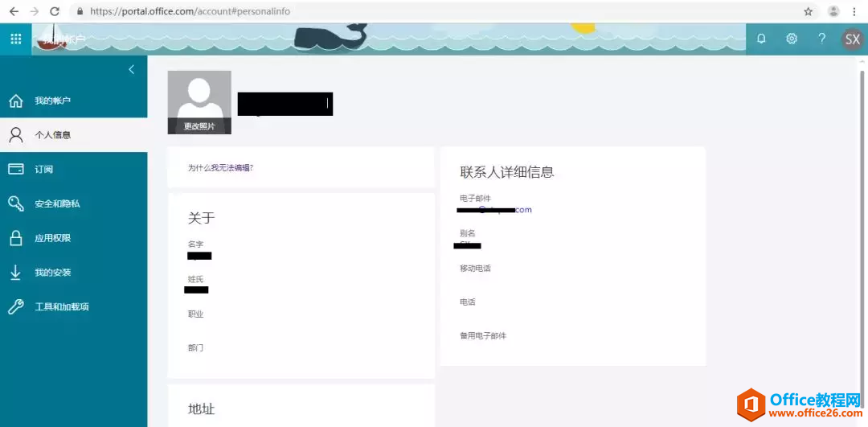Click the browser reload button

click(55, 11)
